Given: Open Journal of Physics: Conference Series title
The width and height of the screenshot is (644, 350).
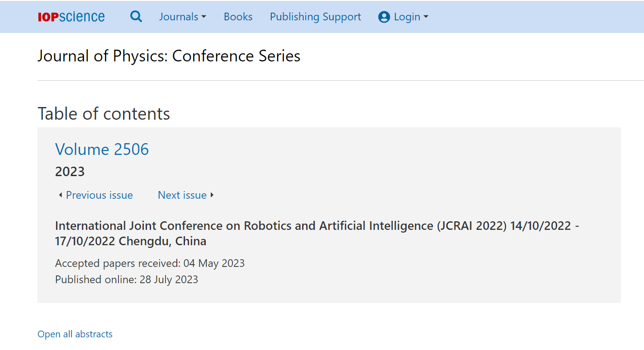Looking at the screenshot, I should [x=169, y=56].
